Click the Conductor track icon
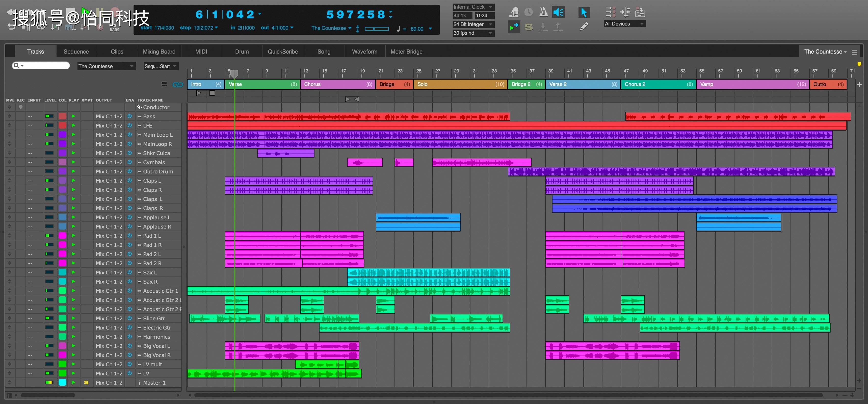 coord(139,107)
